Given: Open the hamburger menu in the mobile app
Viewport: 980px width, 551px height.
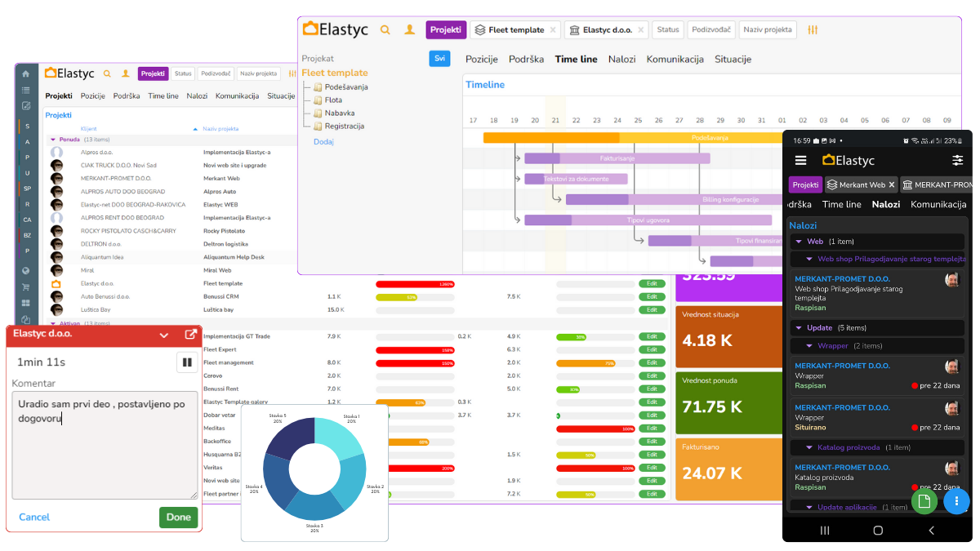Looking at the screenshot, I should point(800,160).
